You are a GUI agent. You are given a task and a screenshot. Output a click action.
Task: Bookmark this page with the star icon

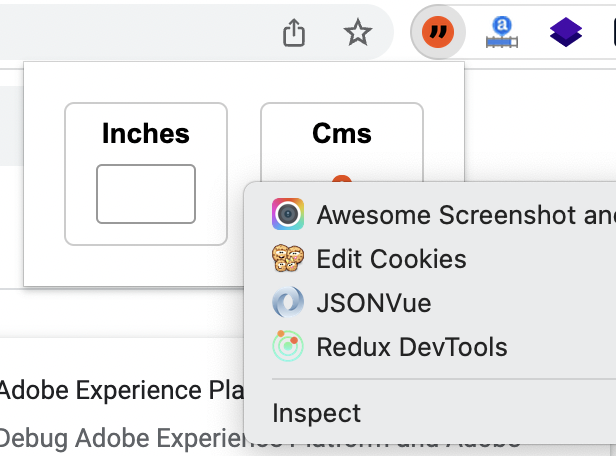coord(358,32)
